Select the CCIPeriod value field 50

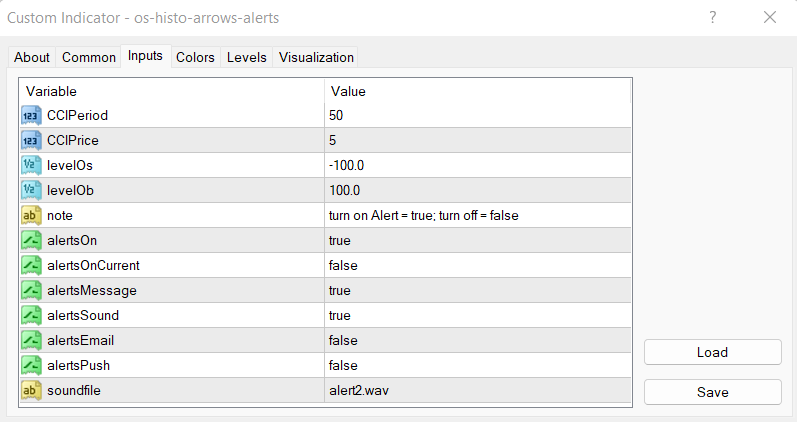click(336, 115)
